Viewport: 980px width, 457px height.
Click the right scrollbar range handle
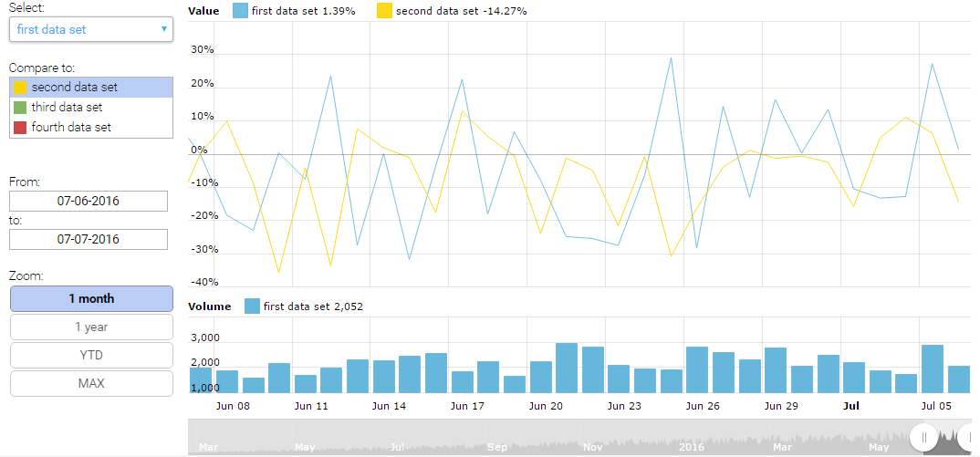pyautogui.click(x=967, y=438)
